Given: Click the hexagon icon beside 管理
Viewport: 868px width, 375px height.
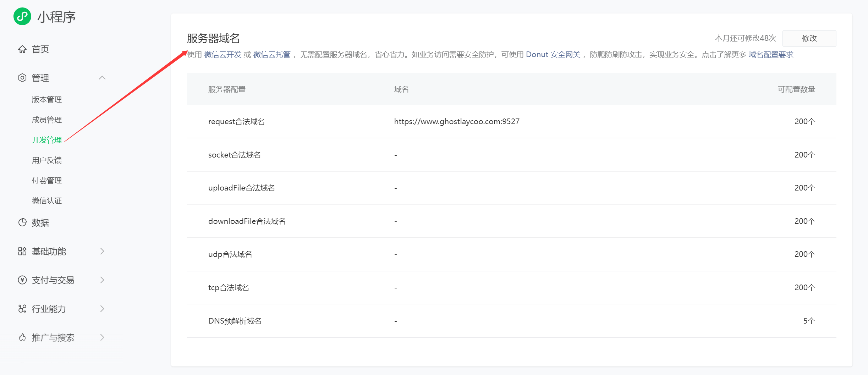Looking at the screenshot, I should coord(22,78).
